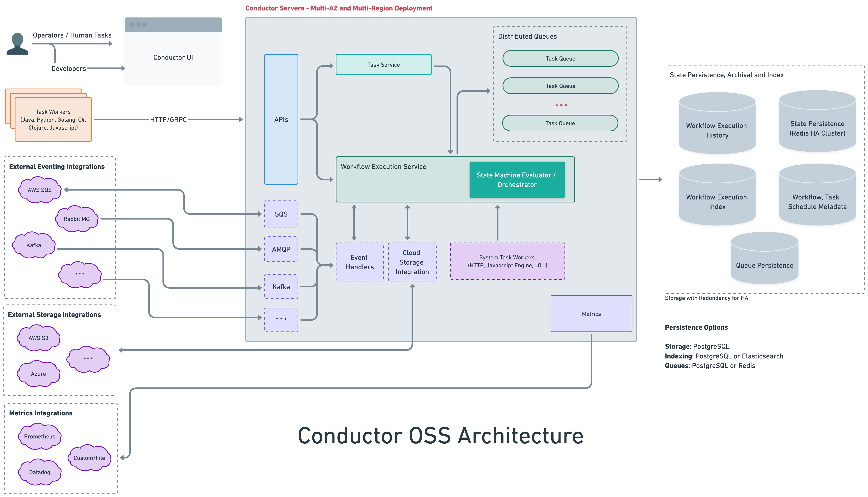Select the AWS SQS cloud shape
The height and width of the screenshot is (497, 868).
[40, 190]
